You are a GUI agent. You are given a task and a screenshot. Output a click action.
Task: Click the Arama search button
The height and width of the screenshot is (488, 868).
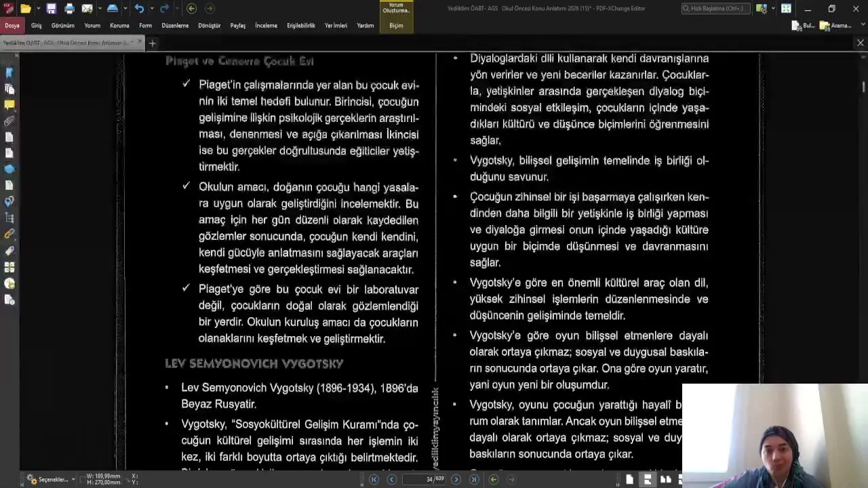click(835, 26)
